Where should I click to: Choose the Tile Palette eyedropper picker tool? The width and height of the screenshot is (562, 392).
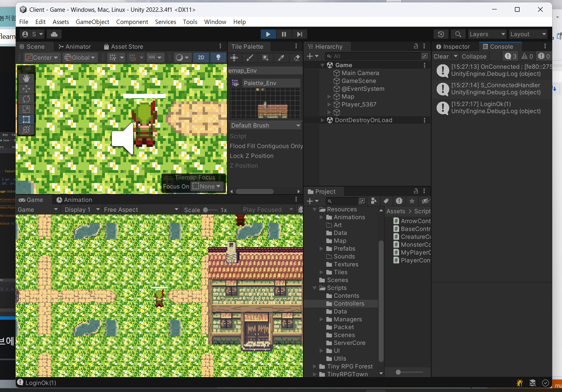click(281, 58)
